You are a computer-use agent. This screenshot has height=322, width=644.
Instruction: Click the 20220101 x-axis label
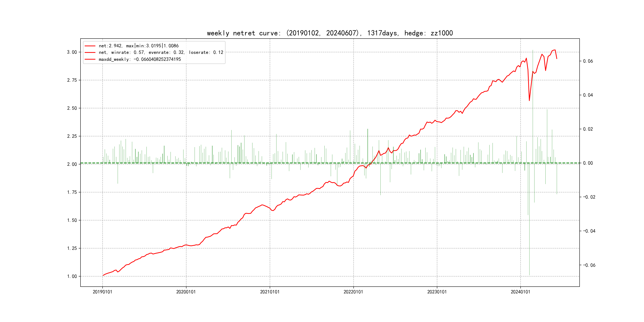click(353, 292)
